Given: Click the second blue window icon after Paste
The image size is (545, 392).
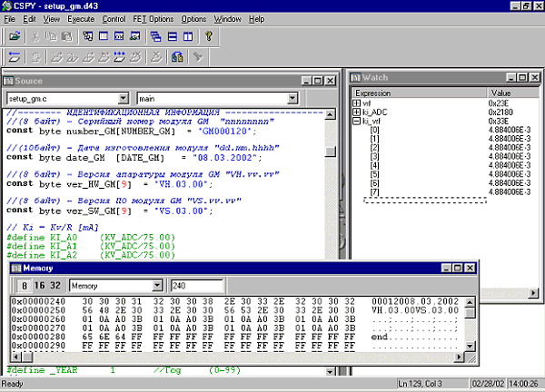Looking at the screenshot, I should click(104, 36).
